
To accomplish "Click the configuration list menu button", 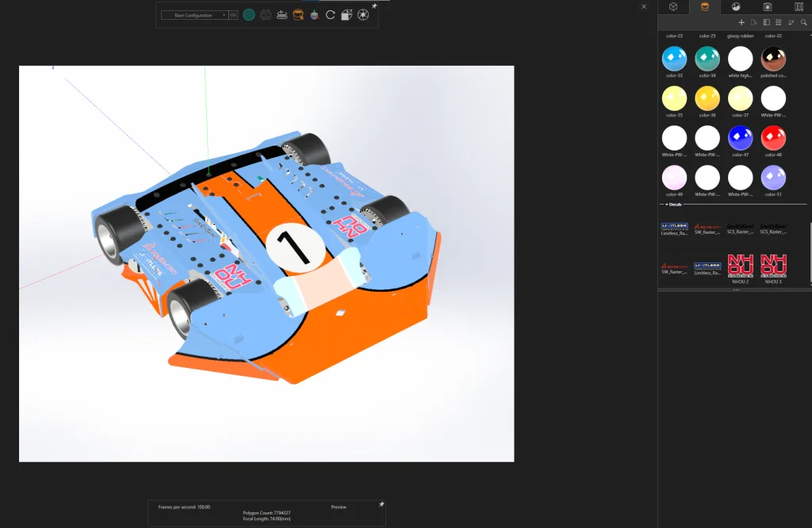I will click(x=234, y=15).
